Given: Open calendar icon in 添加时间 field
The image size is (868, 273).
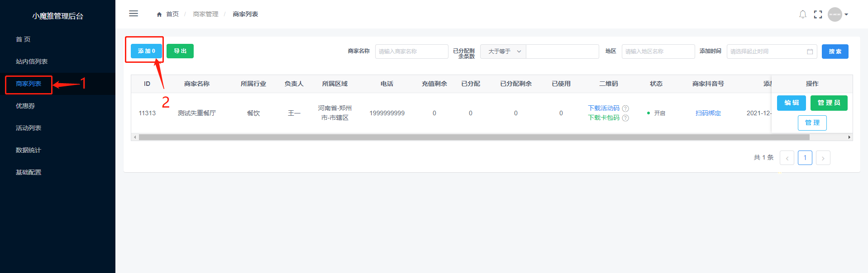Looking at the screenshot, I should tap(810, 52).
